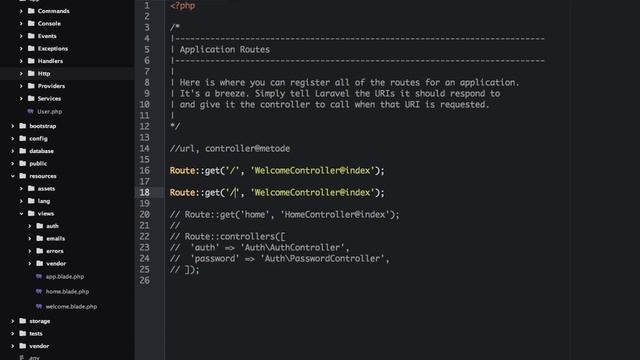Click the Exceptions folder icon
Image resolution: width=640 pixels, height=360 pixels.
(x=31, y=48)
